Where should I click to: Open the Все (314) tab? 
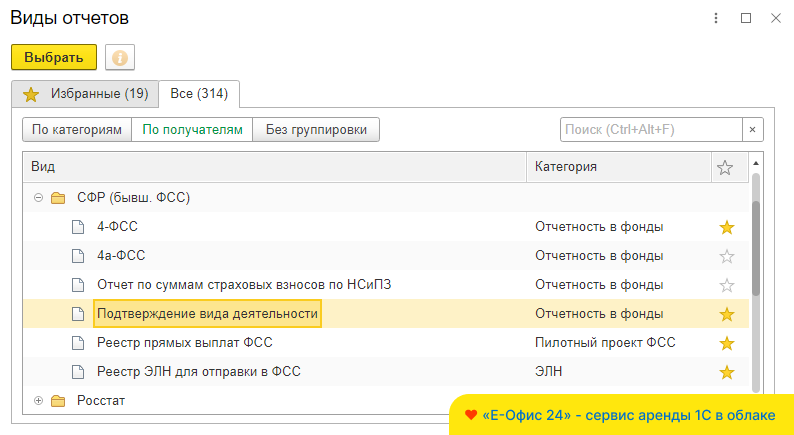[x=199, y=94]
